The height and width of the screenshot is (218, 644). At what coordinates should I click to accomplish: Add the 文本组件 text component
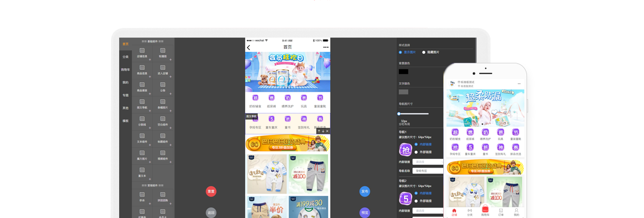pyautogui.click(x=142, y=139)
